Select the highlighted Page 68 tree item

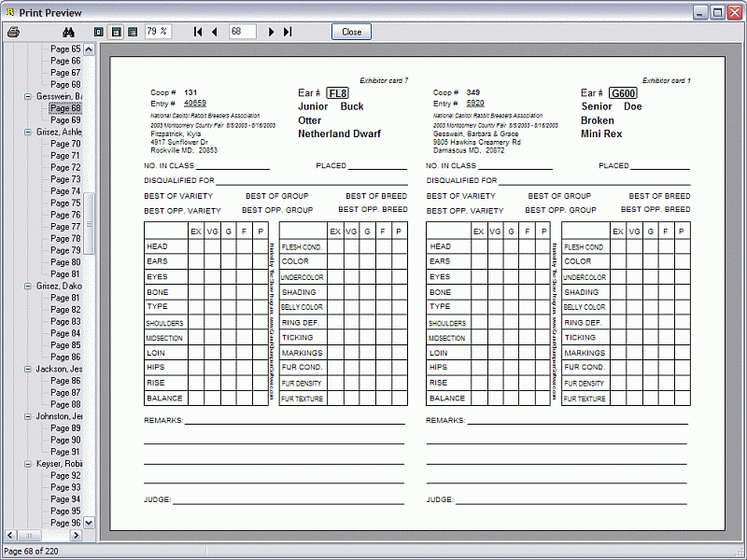coord(65,108)
